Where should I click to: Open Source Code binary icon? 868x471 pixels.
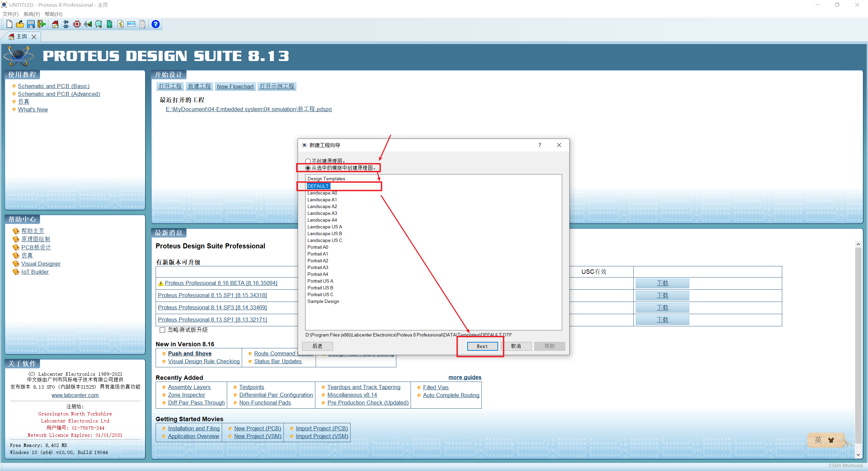click(x=131, y=24)
